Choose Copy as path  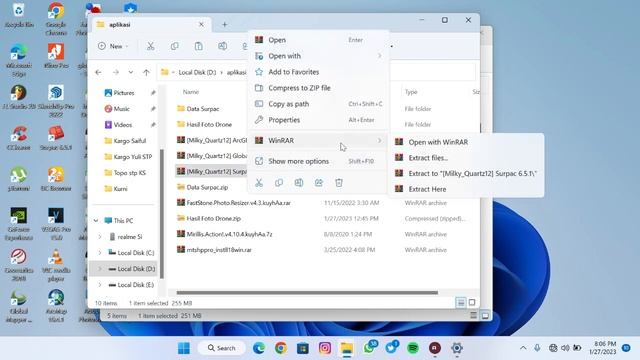[318, 104]
